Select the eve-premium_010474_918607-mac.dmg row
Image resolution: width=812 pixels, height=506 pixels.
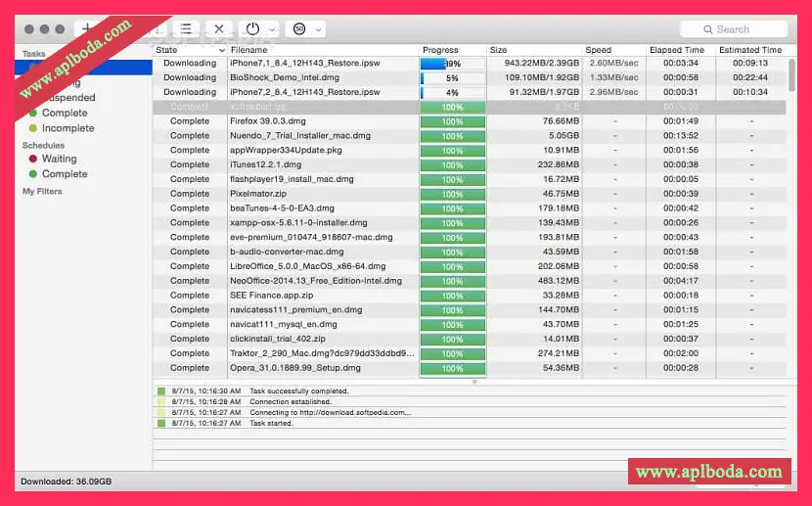(x=470, y=237)
